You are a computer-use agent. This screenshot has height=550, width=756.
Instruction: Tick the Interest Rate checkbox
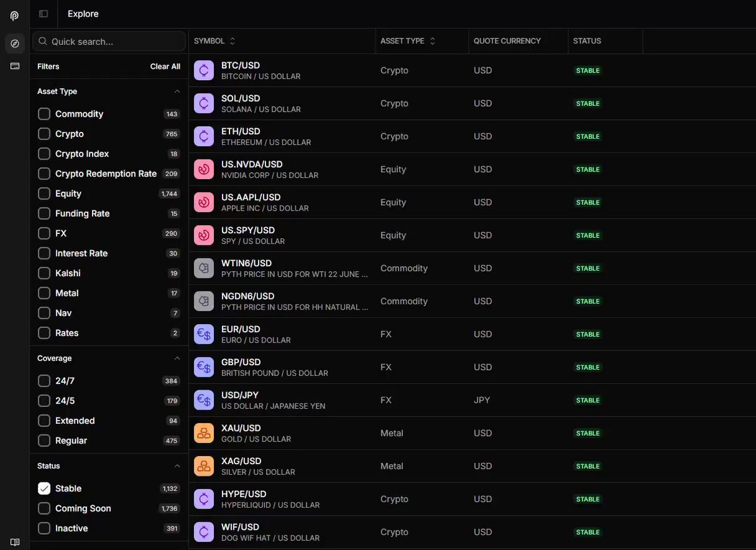pyautogui.click(x=44, y=254)
